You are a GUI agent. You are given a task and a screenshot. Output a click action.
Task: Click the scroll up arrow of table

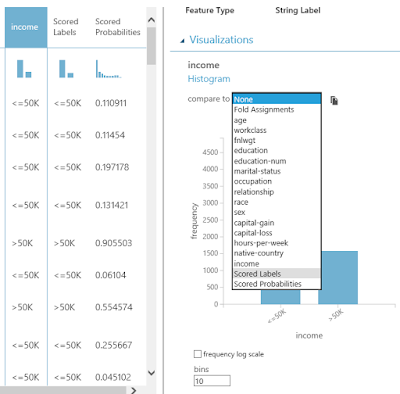coord(151,20)
